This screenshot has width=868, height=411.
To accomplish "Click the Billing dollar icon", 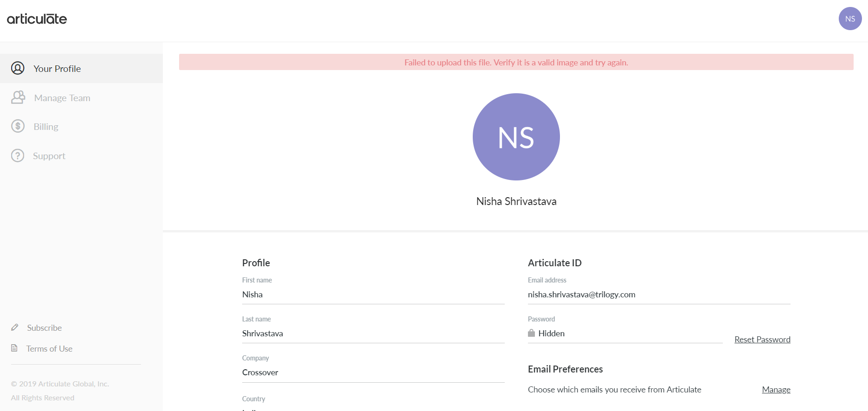I will (18, 126).
